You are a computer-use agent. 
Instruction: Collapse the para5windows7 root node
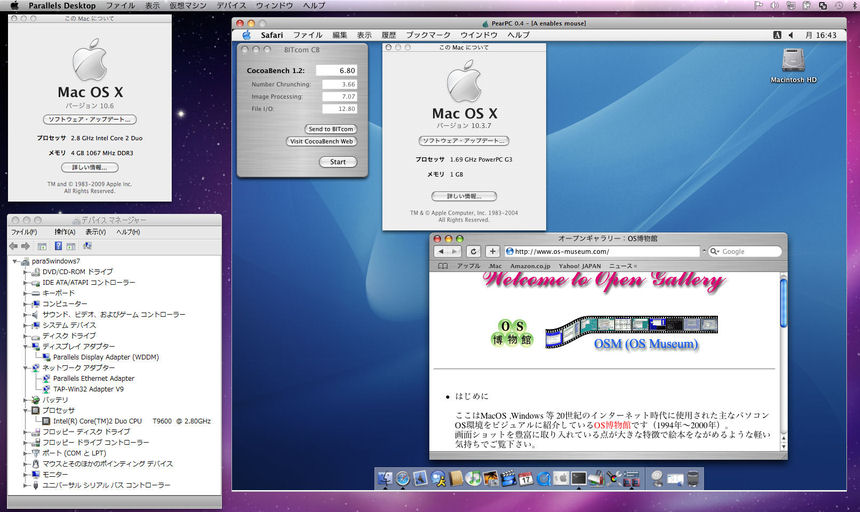[x=15, y=261]
